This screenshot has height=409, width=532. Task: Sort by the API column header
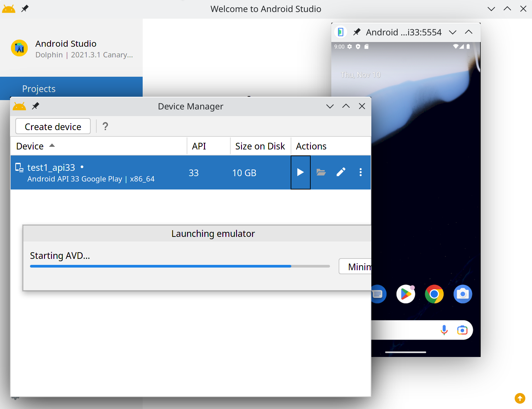pos(209,146)
